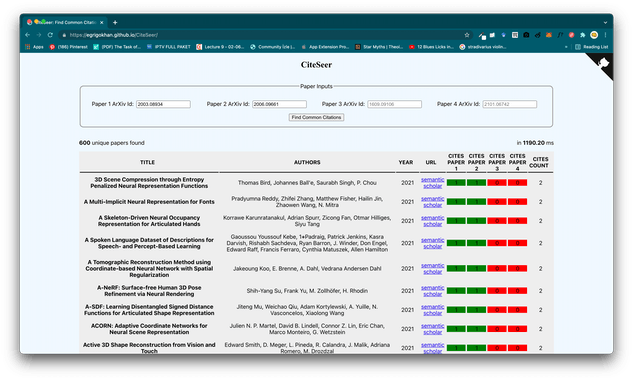Click the 'A Tomographic Reconstruction Method' title
Screen dimensions: 633x380
149,269
